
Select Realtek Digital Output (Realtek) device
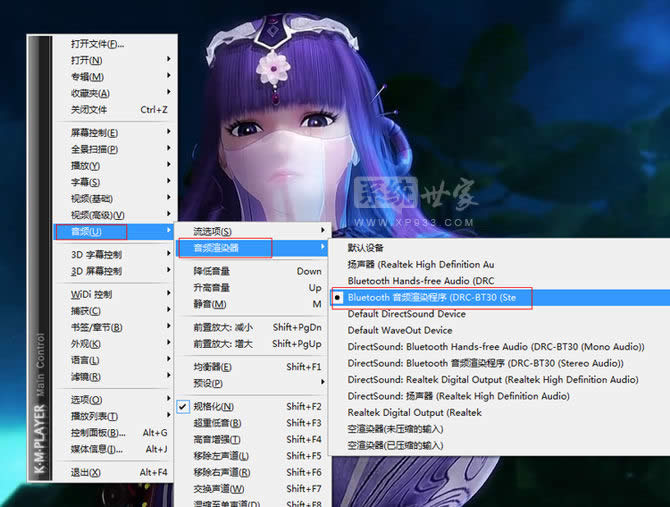(x=414, y=412)
